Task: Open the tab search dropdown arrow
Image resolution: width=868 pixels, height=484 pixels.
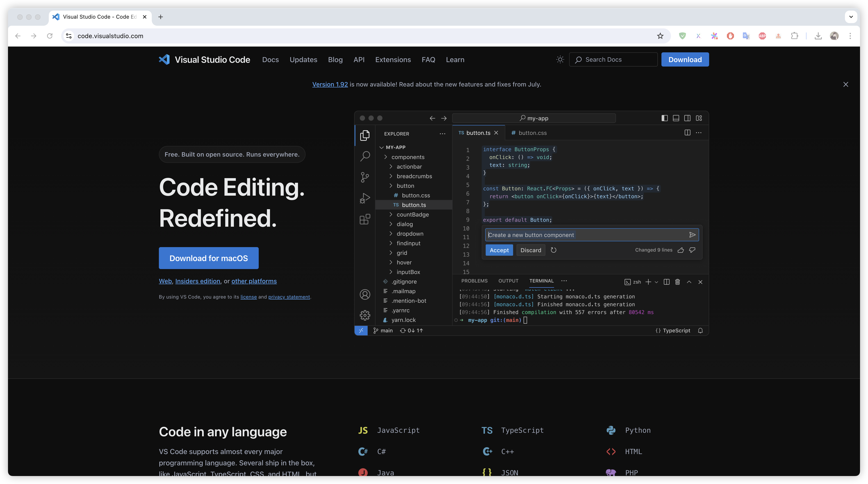Action: 851,16
